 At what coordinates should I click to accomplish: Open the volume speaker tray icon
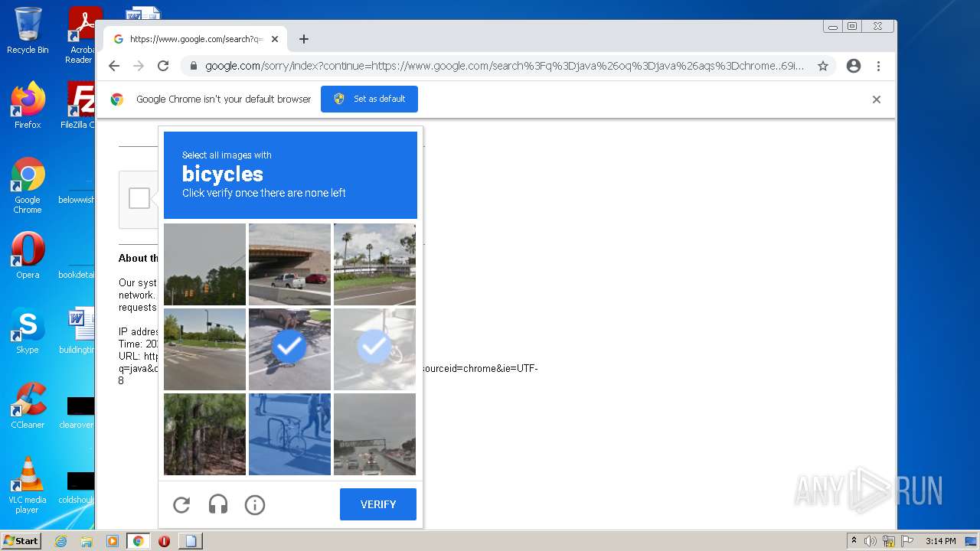tap(871, 541)
